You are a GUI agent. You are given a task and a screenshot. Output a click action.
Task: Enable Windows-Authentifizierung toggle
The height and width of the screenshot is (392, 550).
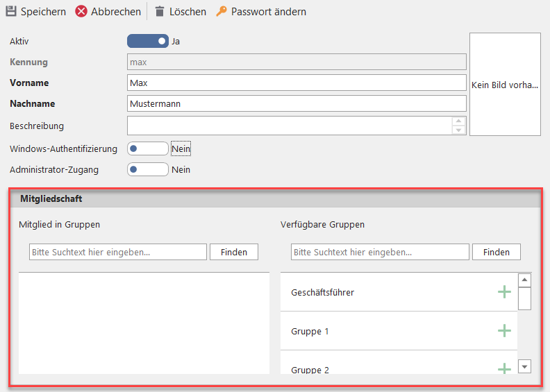click(x=147, y=148)
